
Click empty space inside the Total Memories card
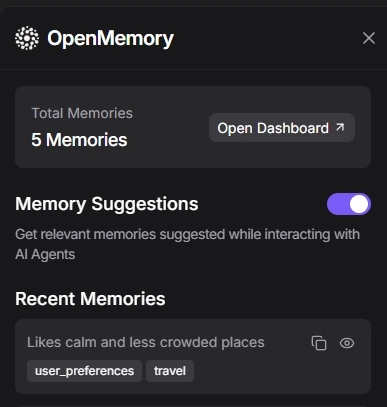(168, 152)
